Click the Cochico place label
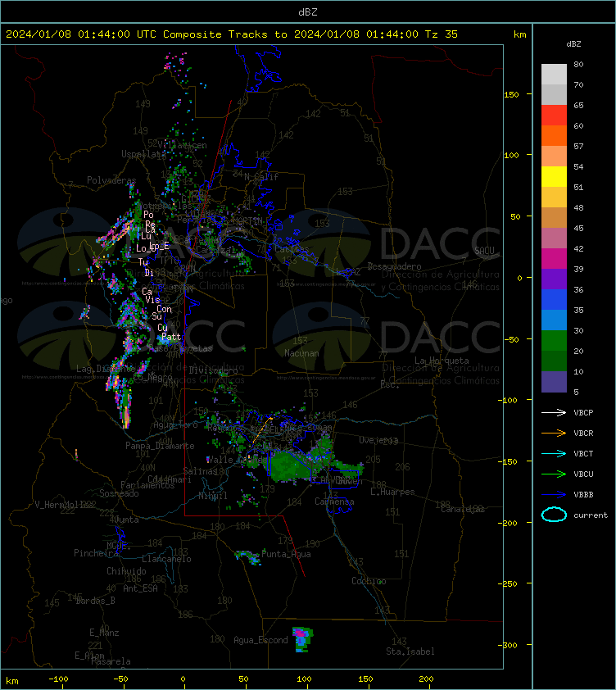This screenshot has width=616, height=690. pyautogui.click(x=369, y=581)
